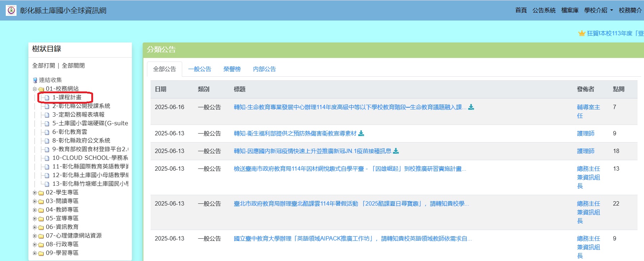Screen dimensions: 644x261
Task: Click download icon beside 新冠JN.1疫苗 announcement
Action: (396, 151)
